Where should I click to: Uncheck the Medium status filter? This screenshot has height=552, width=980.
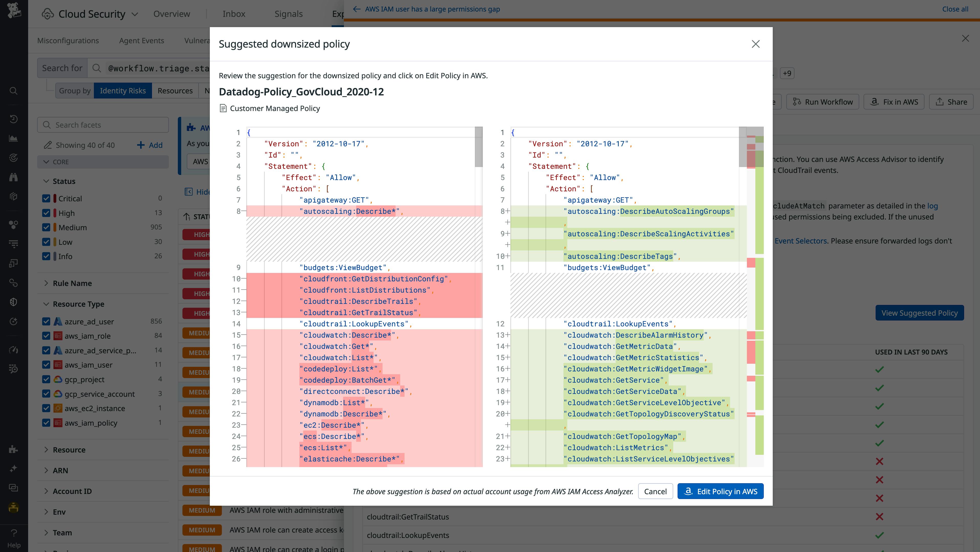tap(46, 227)
